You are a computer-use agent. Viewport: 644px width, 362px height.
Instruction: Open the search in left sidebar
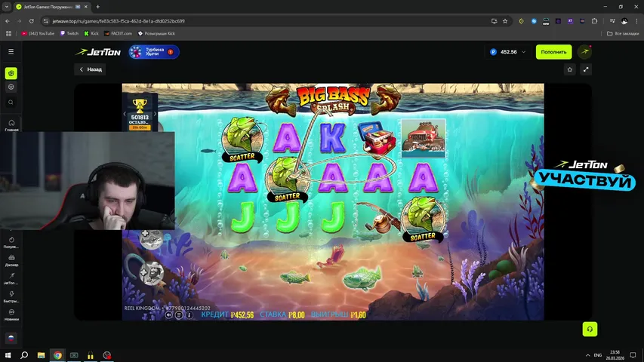[11, 102]
